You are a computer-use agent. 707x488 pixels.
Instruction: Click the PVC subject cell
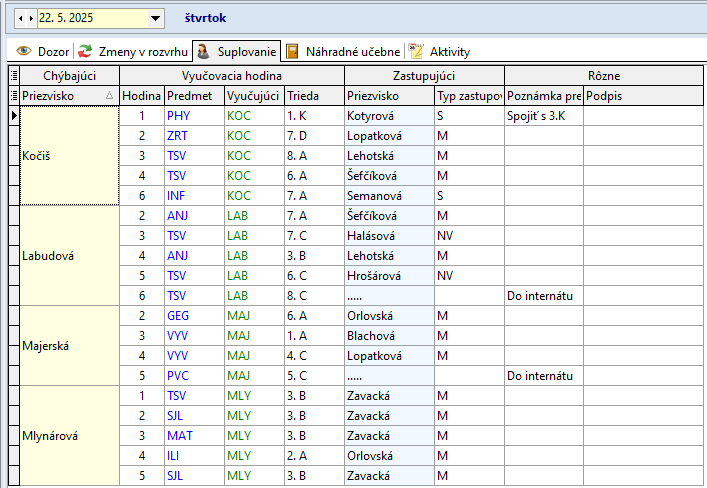click(195, 376)
